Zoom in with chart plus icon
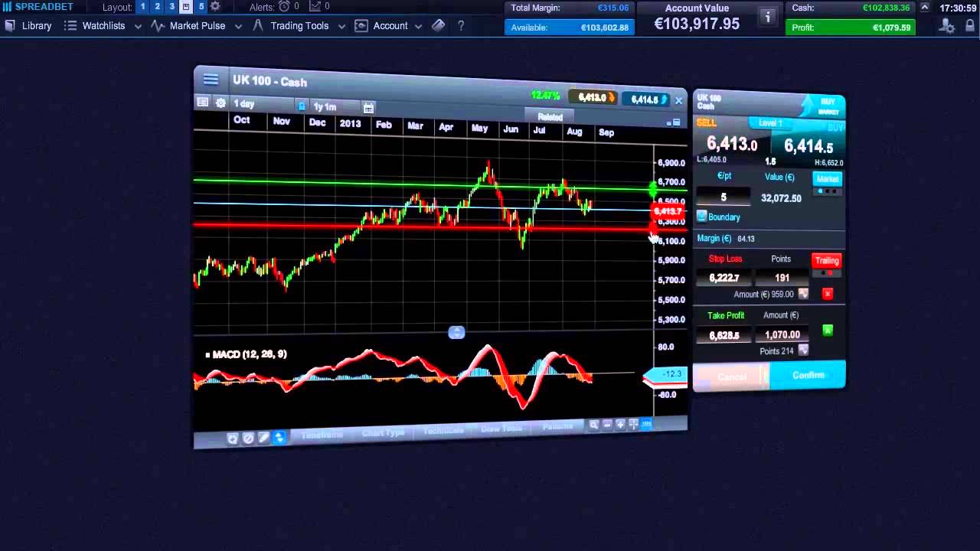Image resolution: width=980 pixels, height=551 pixels. [620, 424]
